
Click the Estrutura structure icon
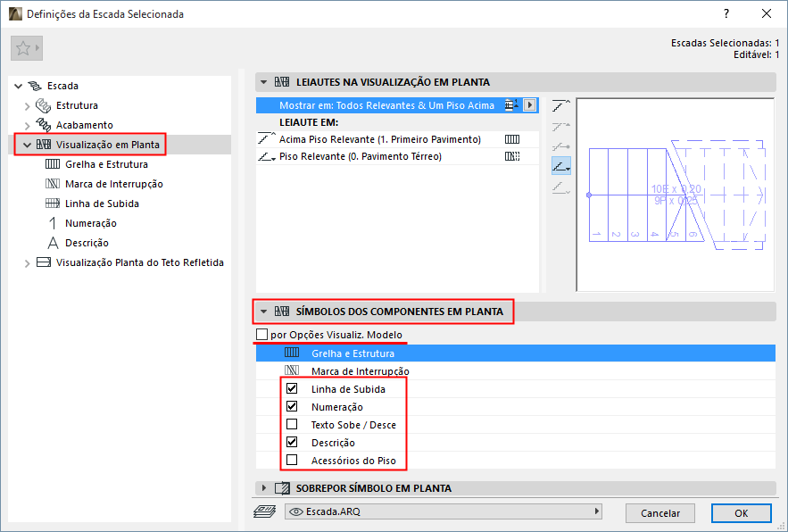coord(43,105)
